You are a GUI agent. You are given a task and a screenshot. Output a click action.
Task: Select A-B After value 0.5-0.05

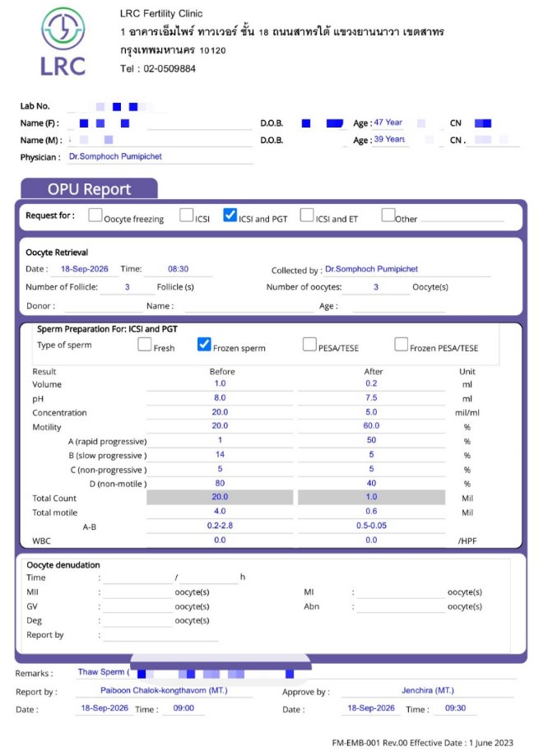click(x=371, y=526)
